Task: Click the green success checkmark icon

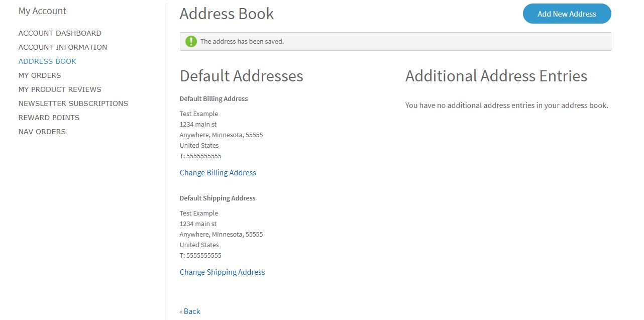Action: [x=191, y=41]
